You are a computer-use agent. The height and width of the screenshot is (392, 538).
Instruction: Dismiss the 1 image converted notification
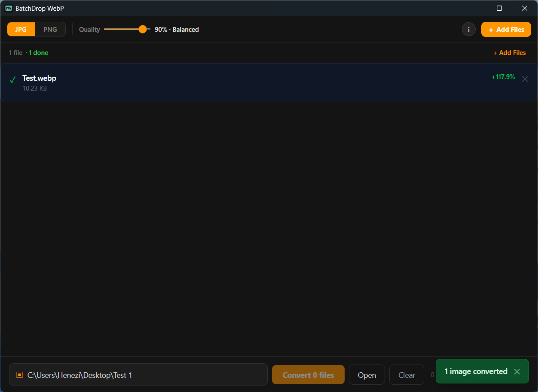(517, 371)
